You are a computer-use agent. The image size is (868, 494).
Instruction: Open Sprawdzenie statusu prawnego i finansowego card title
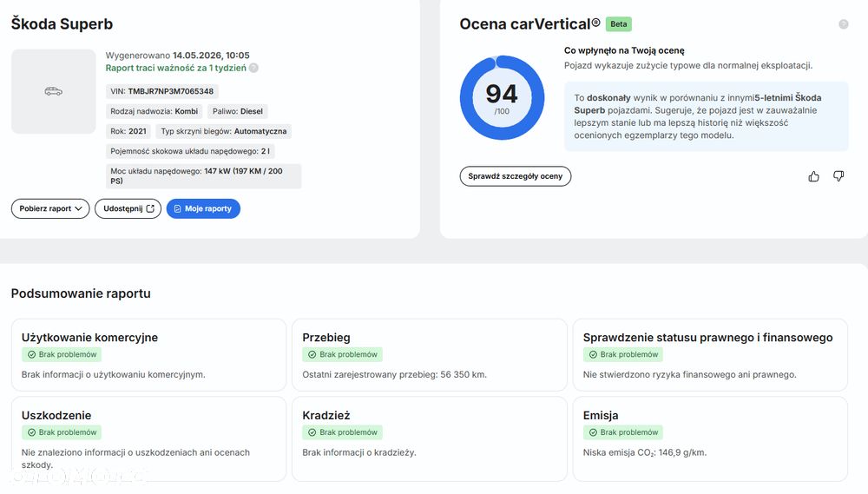pos(707,337)
